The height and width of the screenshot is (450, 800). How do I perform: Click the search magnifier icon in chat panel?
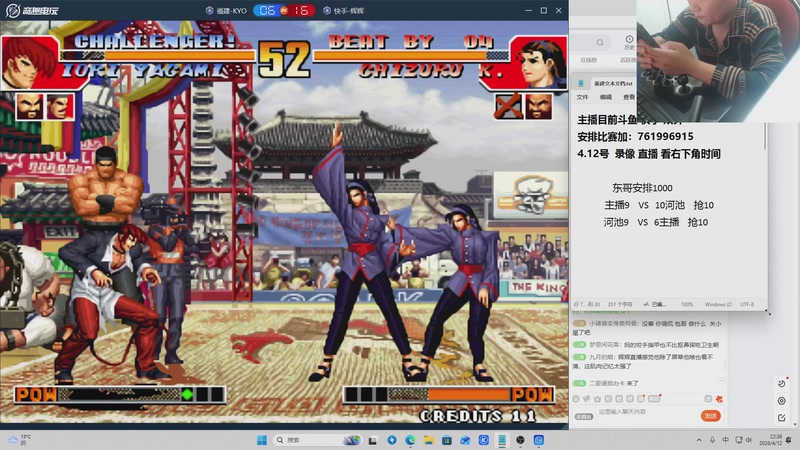pos(600,42)
